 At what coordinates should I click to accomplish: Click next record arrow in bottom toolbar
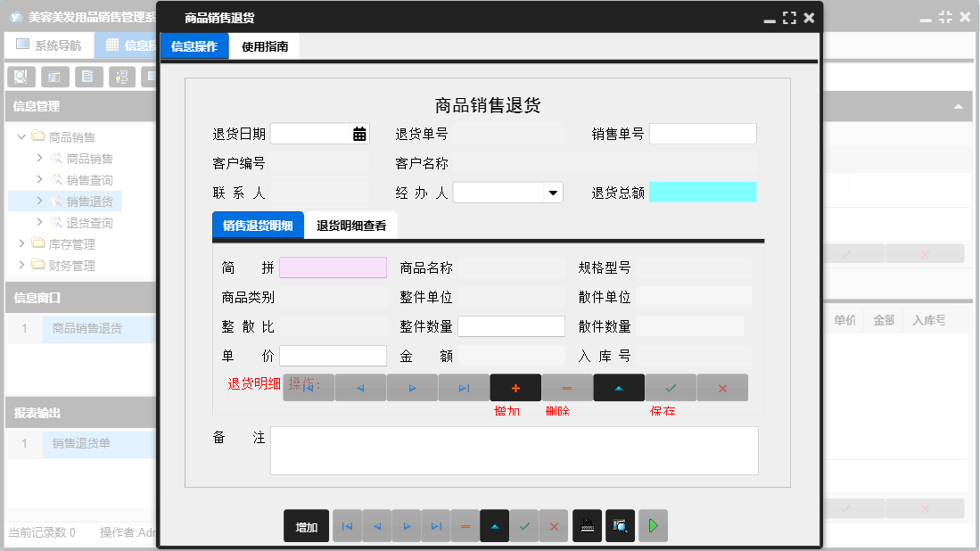[x=407, y=525]
